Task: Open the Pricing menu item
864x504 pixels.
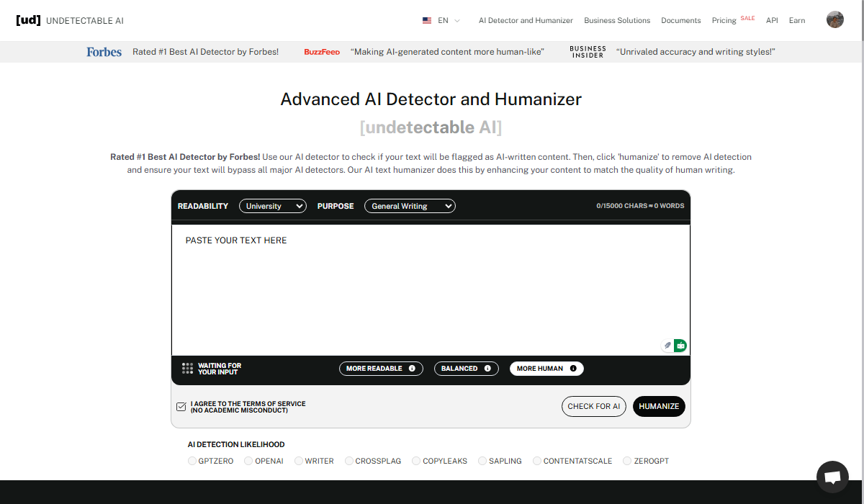Action: coord(724,21)
